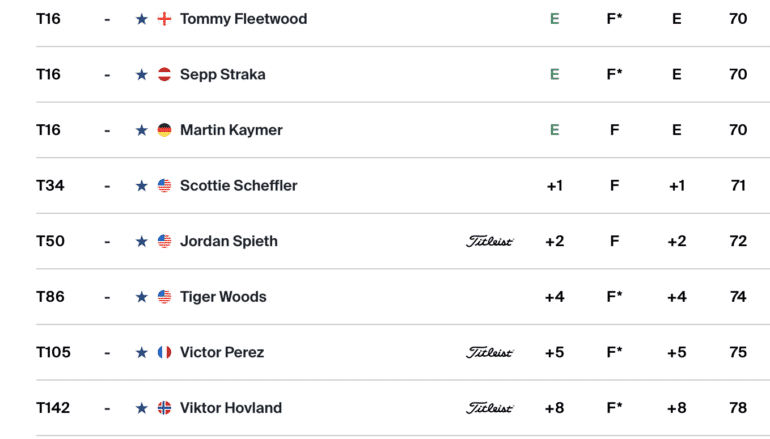
Task: Click the star beside Tiger Woods
Action: point(142,297)
